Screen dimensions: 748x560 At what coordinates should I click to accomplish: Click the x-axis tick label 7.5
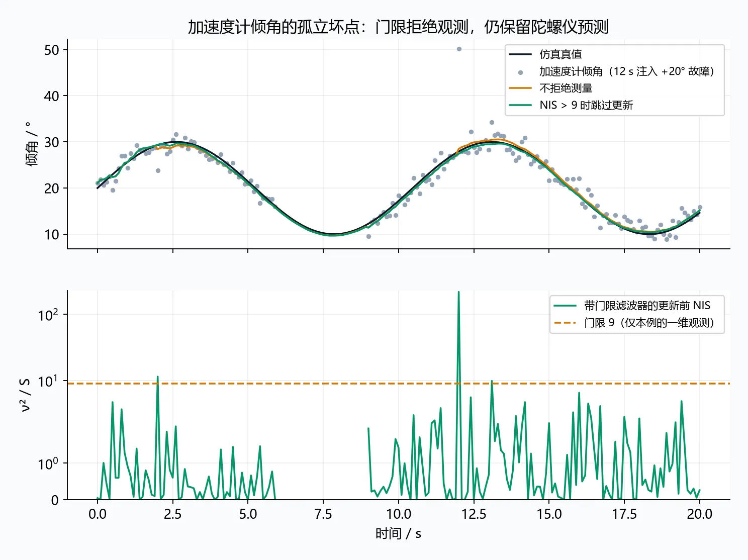pos(323,514)
